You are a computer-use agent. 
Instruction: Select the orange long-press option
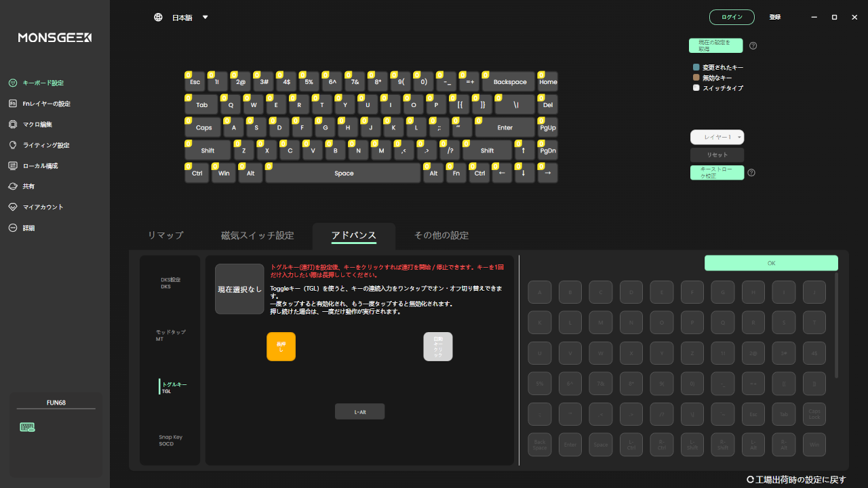pyautogui.click(x=281, y=346)
